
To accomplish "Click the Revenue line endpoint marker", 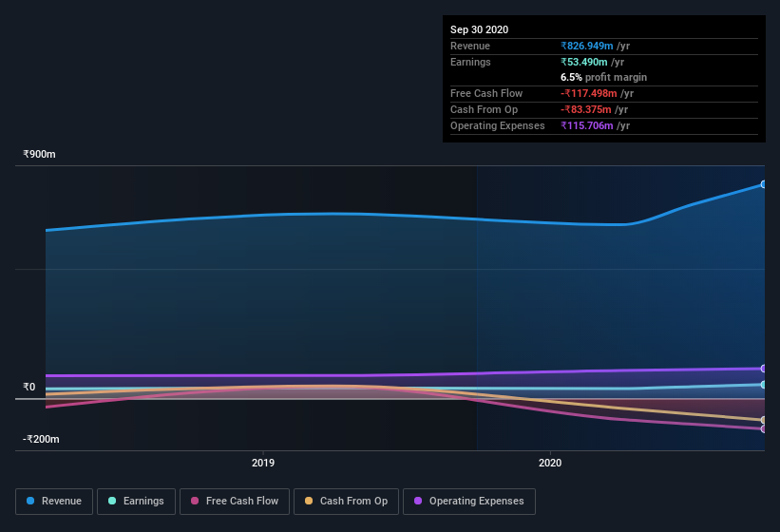I will pyautogui.click(x=763, y=184).
